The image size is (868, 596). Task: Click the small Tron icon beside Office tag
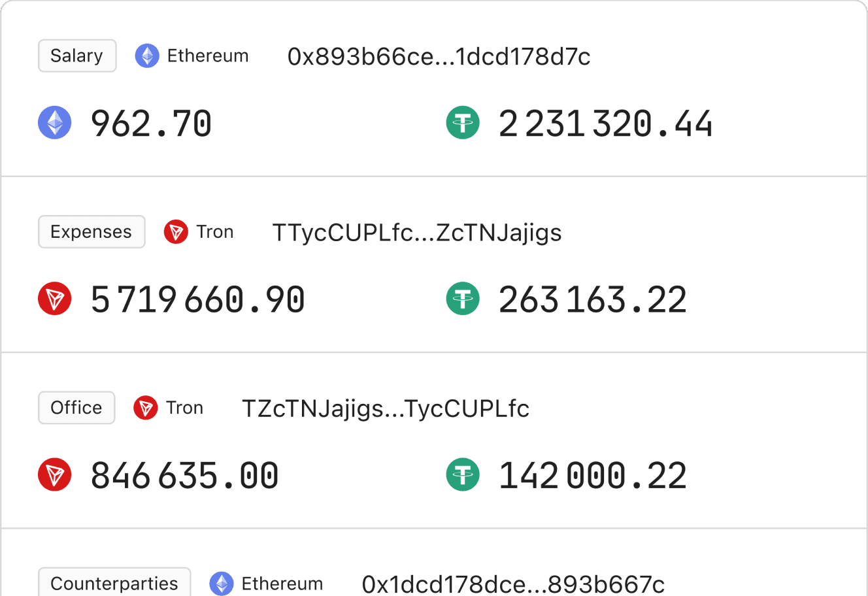point(146,408)
